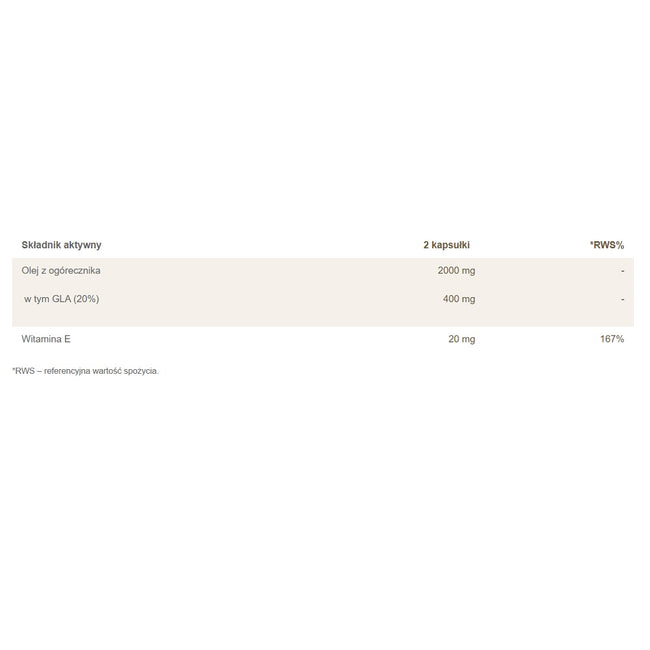
Task: Click the '(20%)' text in the GLA row
Action: pyautogui.click(x=86, y=299)
